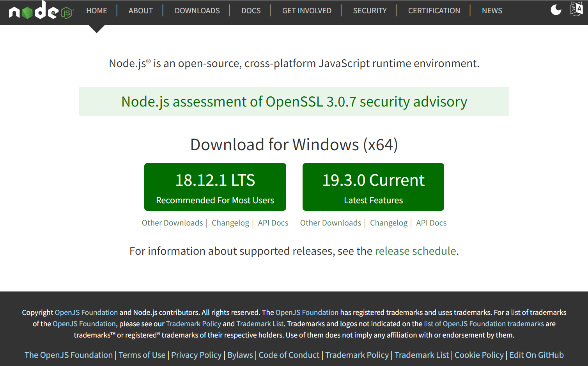588x366 pixels.
Task: Toggle dark mode with moon icon
Action: tap(556, 10)
